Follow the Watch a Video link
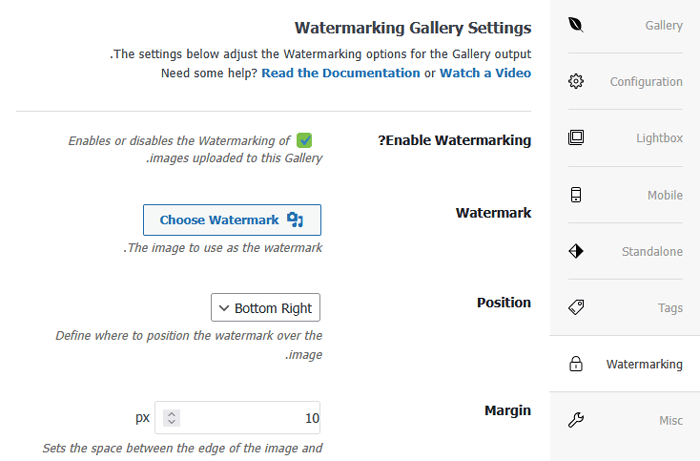This screenshot has height=461, width=700. click(x=485, y=73)
